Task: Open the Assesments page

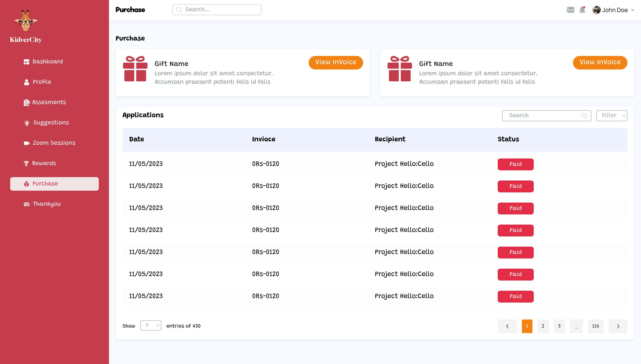Action: [x=49, y=102]
